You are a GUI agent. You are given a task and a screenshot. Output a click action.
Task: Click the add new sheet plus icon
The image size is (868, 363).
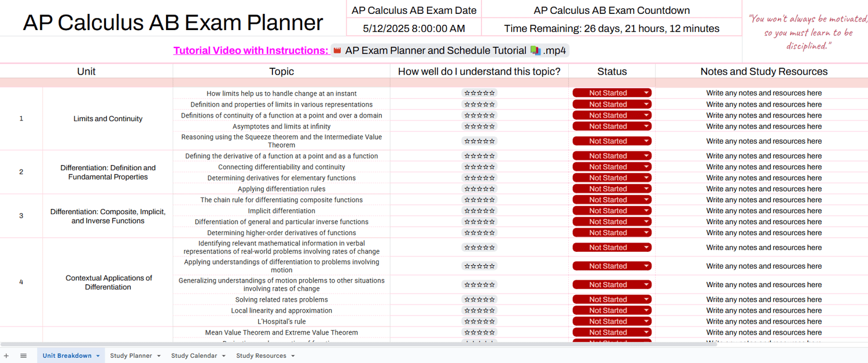(x=6, y=356)
